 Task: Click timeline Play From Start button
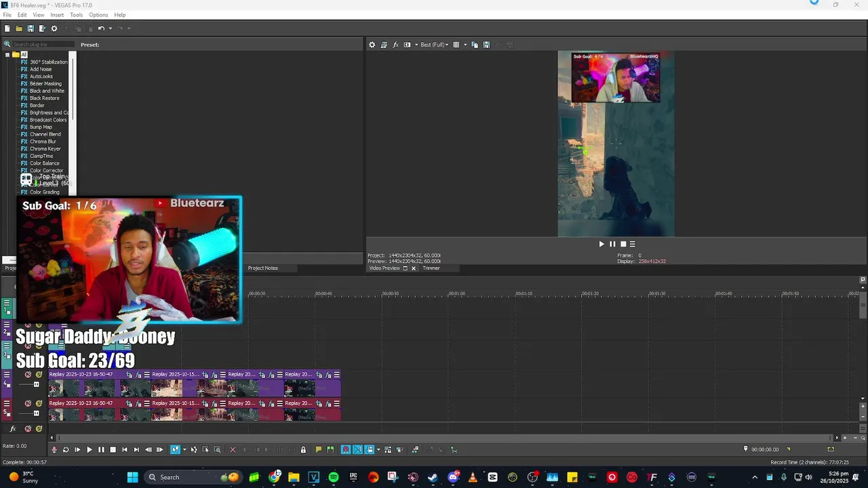pyautogui.click(x=77, y=449)
